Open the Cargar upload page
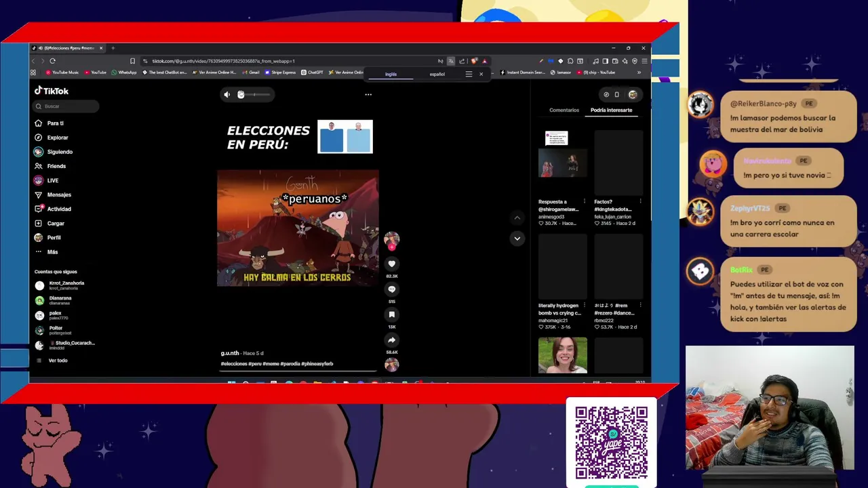This screenshot has height=488, width=868. 50,223
